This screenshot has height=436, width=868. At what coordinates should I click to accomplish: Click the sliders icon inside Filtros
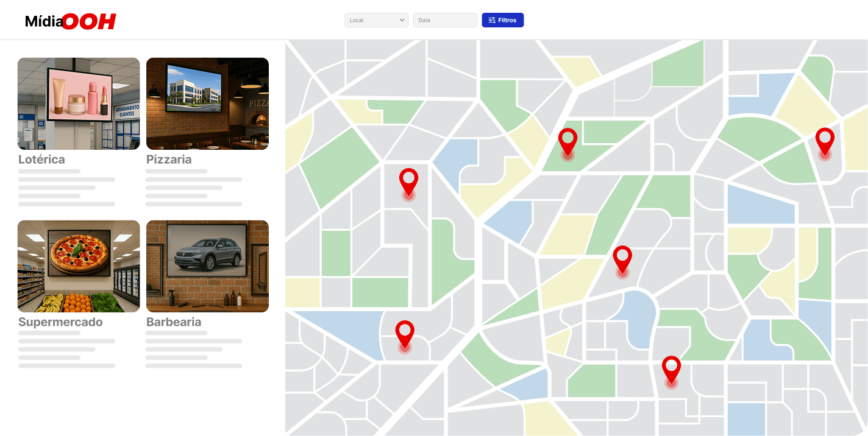[x=492, y=20]
